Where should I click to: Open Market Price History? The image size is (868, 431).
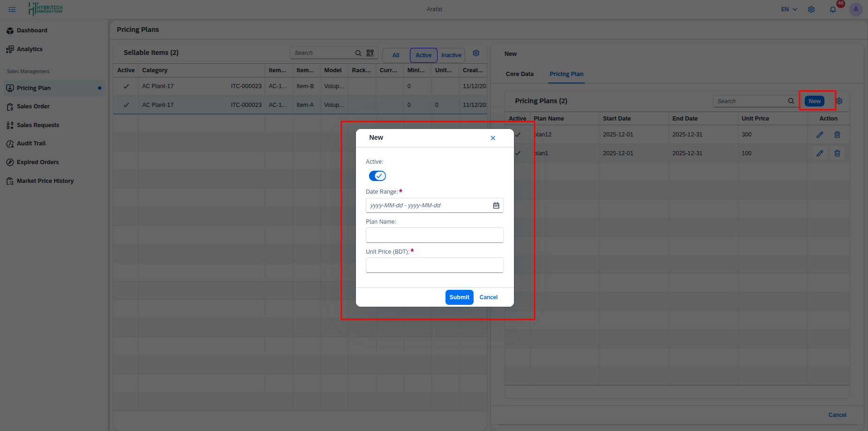(x=45, y=181)
